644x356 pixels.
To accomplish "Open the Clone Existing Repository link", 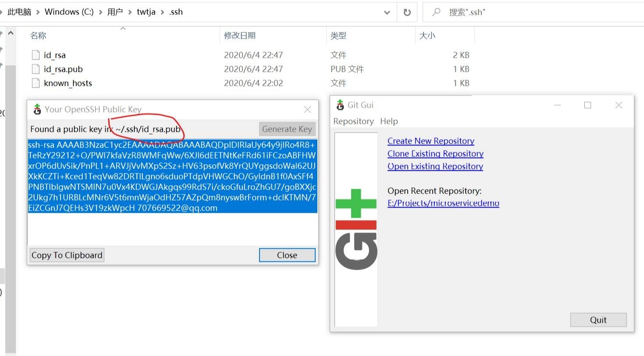I will tap(435, 153).
